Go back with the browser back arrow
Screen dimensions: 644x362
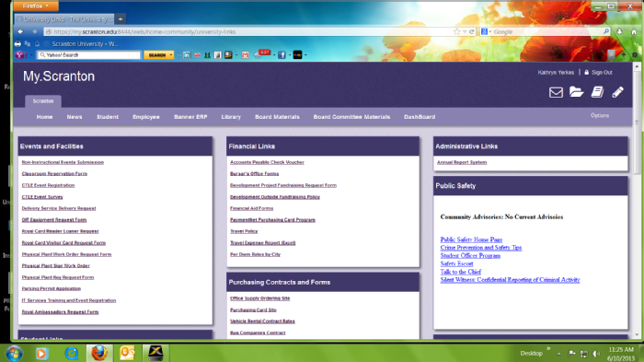coord(20,31)
